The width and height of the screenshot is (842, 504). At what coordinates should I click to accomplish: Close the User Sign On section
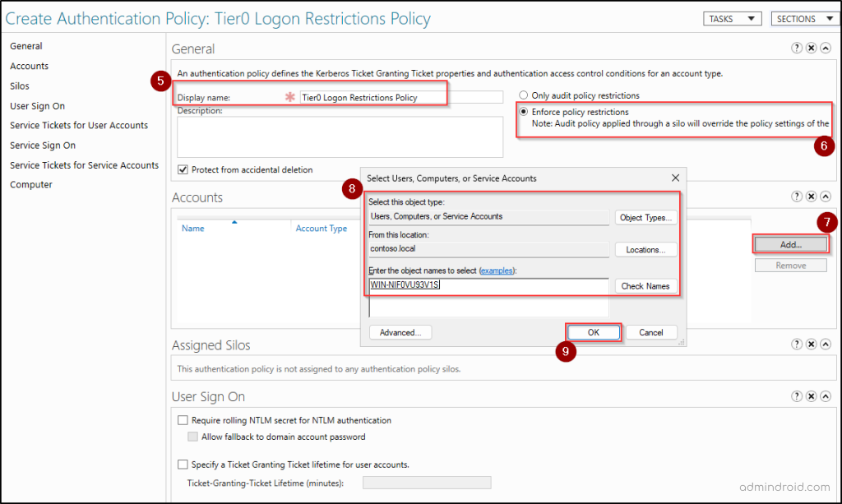tap(812, 395)
